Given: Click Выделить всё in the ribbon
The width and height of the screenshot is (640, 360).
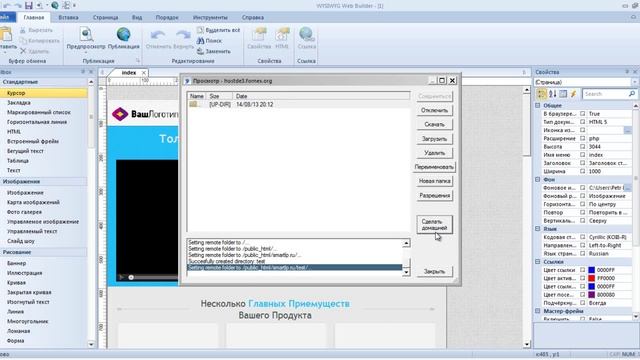Looking at the screenshot, I should point(218,30).
